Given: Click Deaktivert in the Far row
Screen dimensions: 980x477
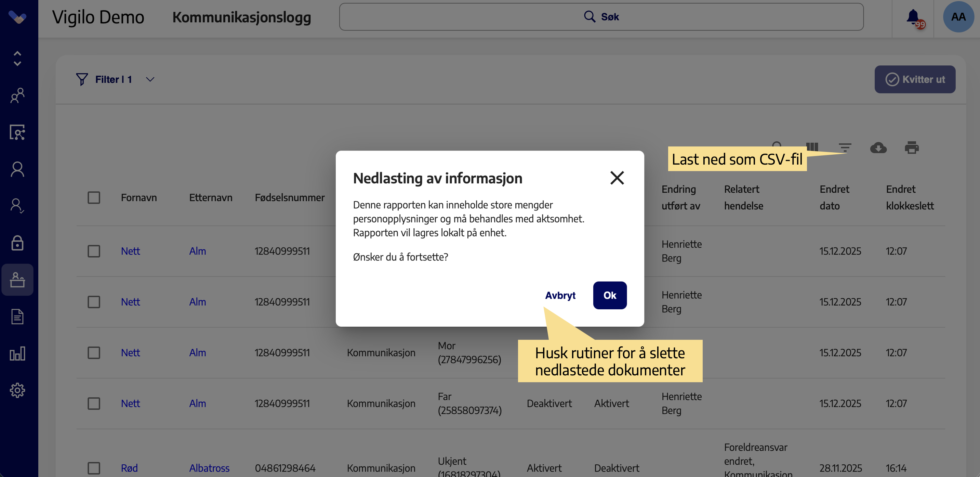Looking at the screenshot, I should [x=549, y=403].
